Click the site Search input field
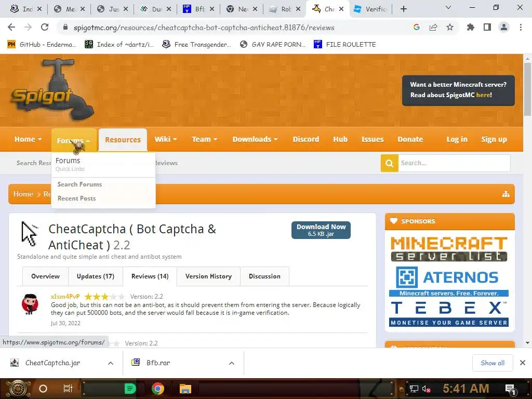Screen dimensions: 532x399 454,163
